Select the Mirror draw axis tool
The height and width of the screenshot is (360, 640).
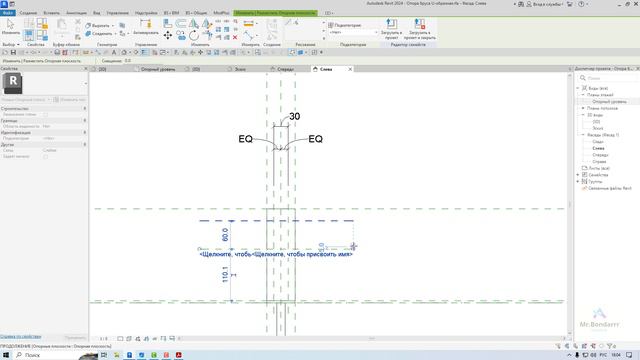207,24
